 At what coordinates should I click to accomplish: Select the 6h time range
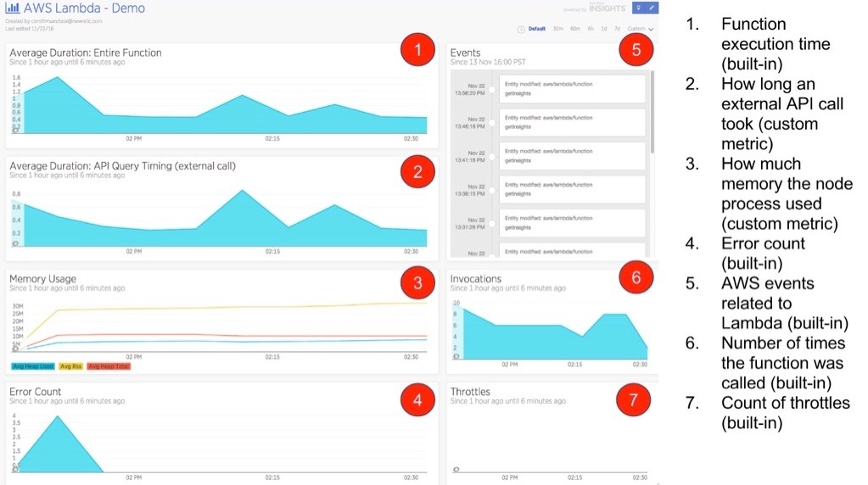click(x=591, y=29)
